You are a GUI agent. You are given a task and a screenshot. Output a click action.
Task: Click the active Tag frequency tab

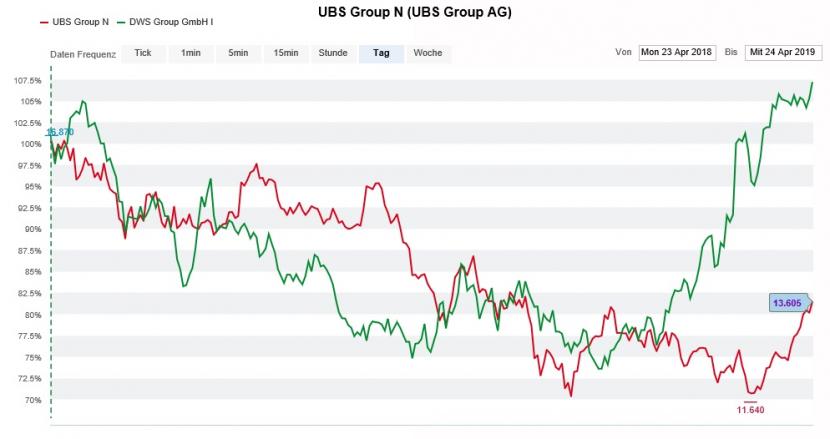coord(381,53)
